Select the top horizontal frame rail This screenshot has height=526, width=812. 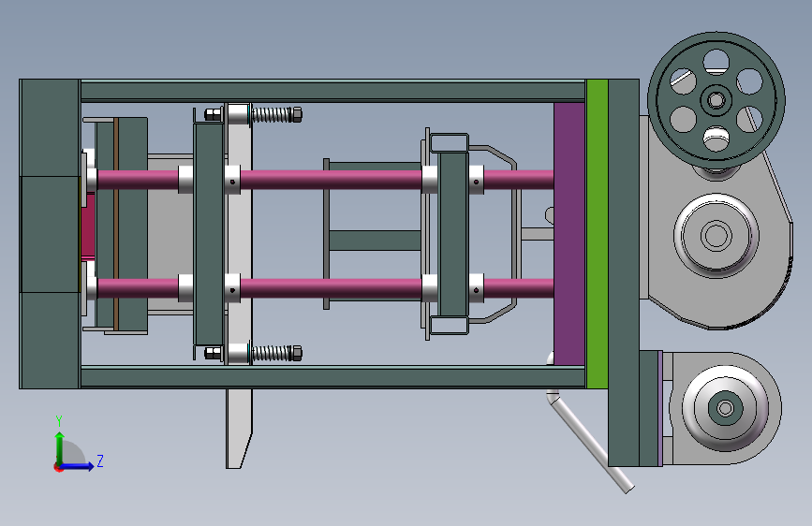click(333, 91)
